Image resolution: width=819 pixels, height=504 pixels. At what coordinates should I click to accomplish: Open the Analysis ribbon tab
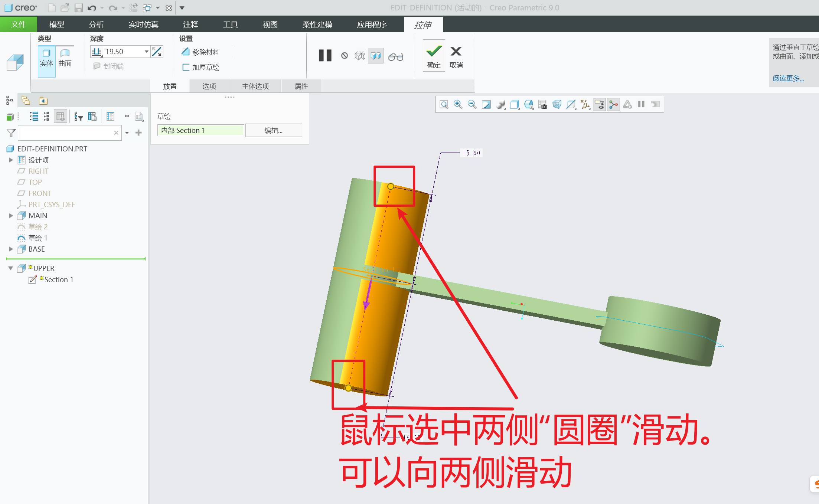pos(96,24)
